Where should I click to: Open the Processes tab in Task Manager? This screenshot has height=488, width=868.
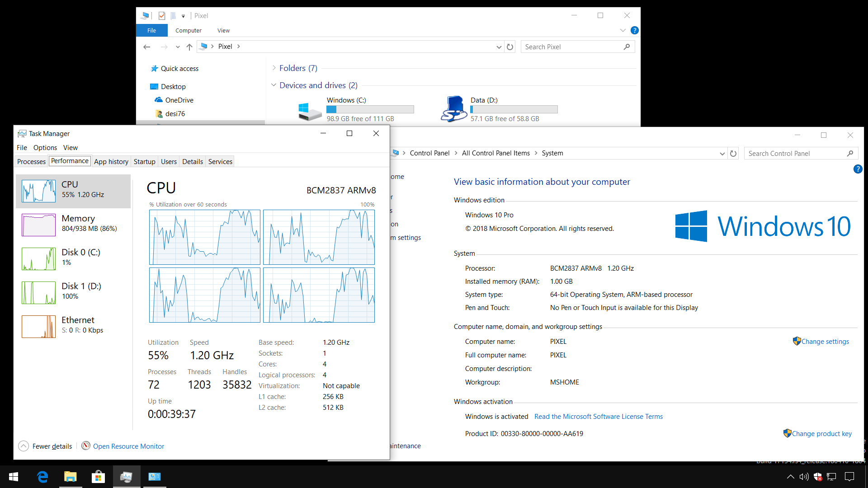click(x=31, y=162)
